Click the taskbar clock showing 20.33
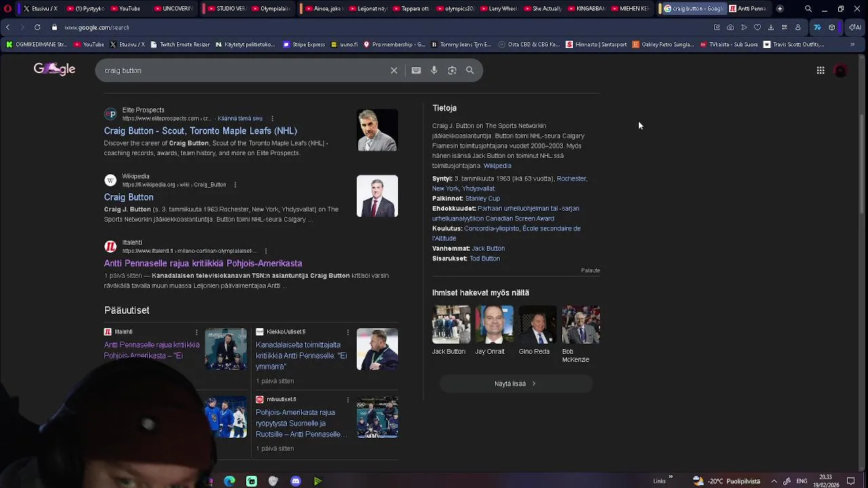Image resolution: width=868 pixels, height=488 pixels. coord(825,481)
